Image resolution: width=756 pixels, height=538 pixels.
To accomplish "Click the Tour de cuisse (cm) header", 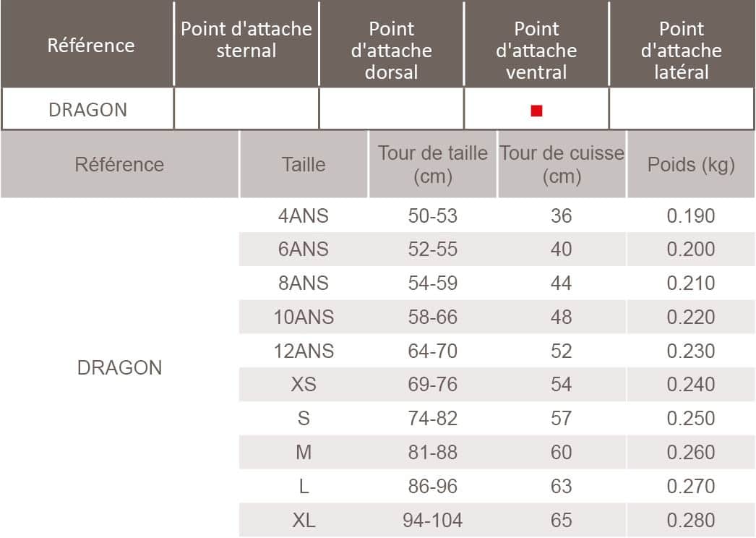I will 562,165.
